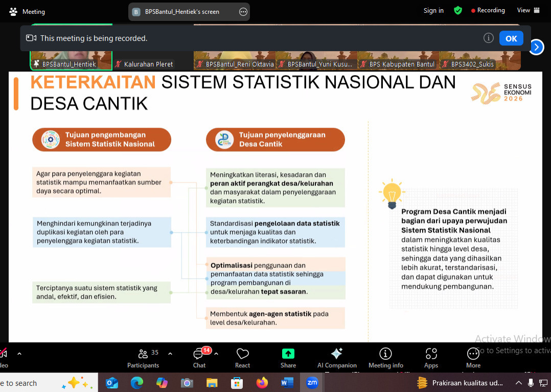Click the Tujuan penyelenggaraan Desa Cantik pill

click(275, 140)
